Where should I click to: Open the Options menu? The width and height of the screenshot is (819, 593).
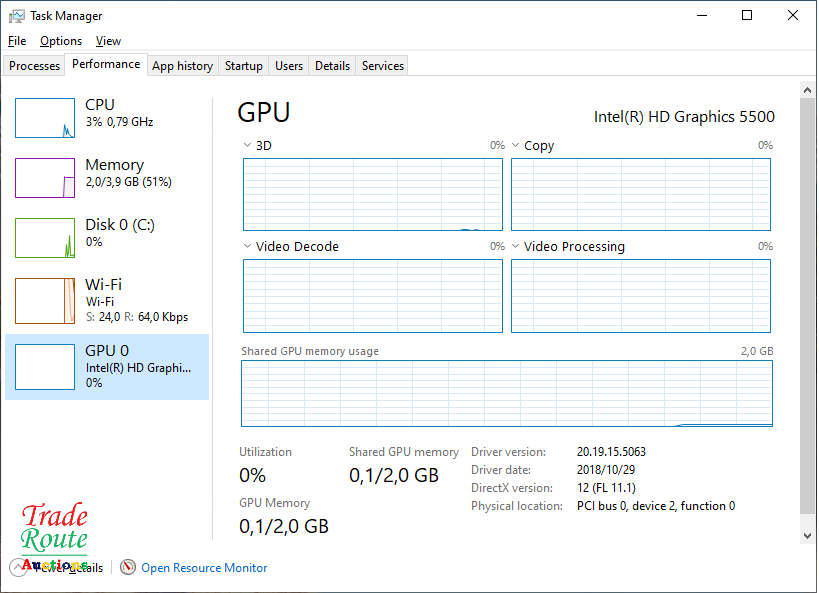[x=61, y=41]
